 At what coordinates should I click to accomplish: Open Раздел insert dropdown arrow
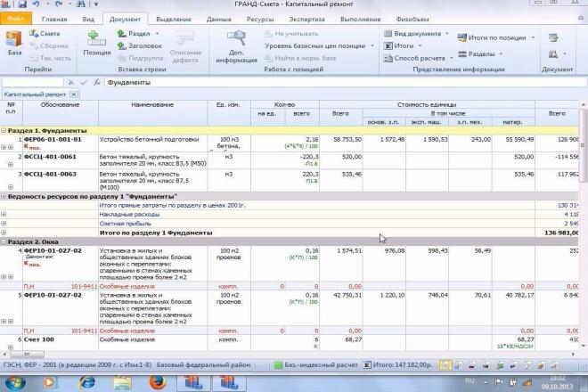pos(157,34)
